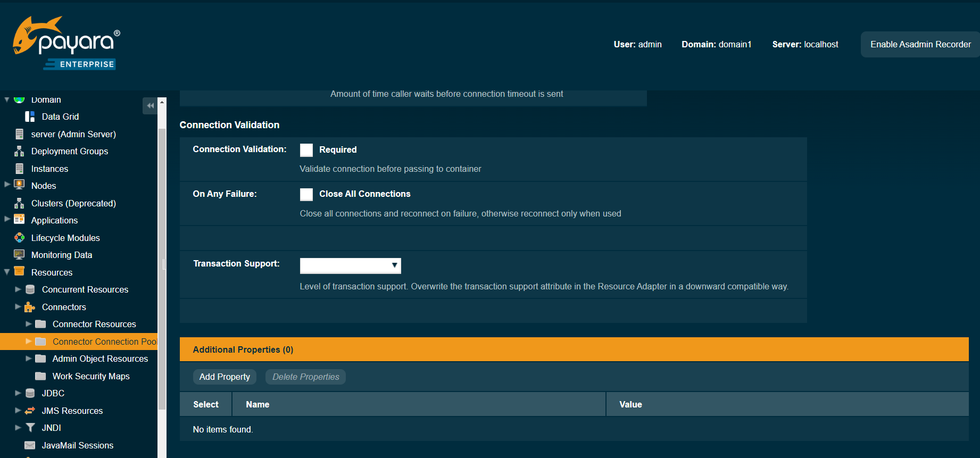
Task: Click the Add Property button
Action: click(x=225, y=377)
